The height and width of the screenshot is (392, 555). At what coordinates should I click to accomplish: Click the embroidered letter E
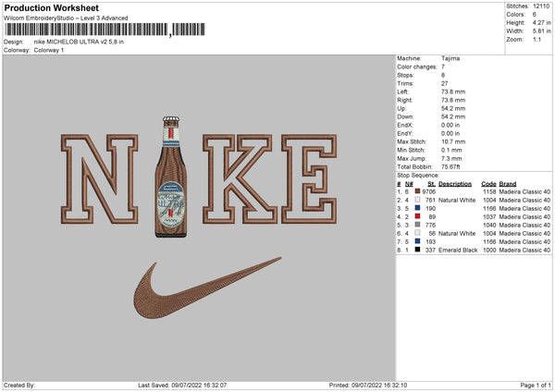pos(309,178)
